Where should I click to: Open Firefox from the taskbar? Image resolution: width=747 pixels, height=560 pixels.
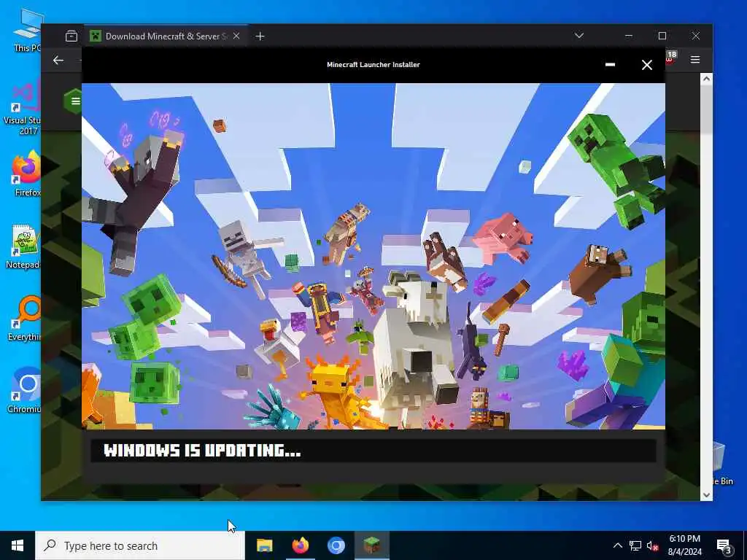coord(300,545)
